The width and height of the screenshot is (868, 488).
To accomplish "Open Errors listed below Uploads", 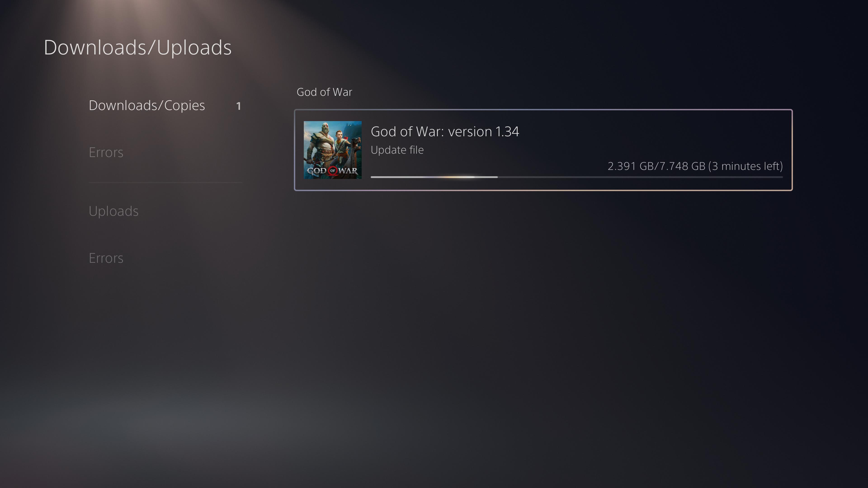I will point(106,258).
